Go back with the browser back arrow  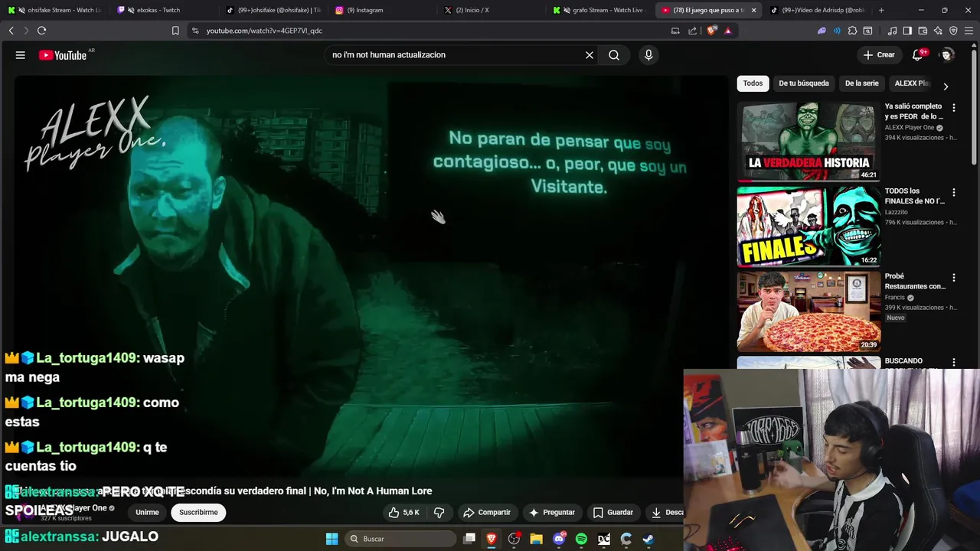pos(11,31)
